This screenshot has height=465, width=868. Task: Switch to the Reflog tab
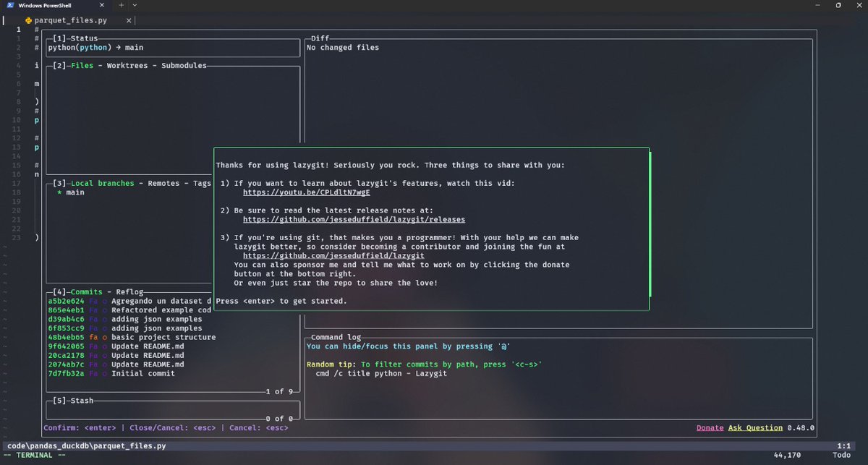point(130,291)
